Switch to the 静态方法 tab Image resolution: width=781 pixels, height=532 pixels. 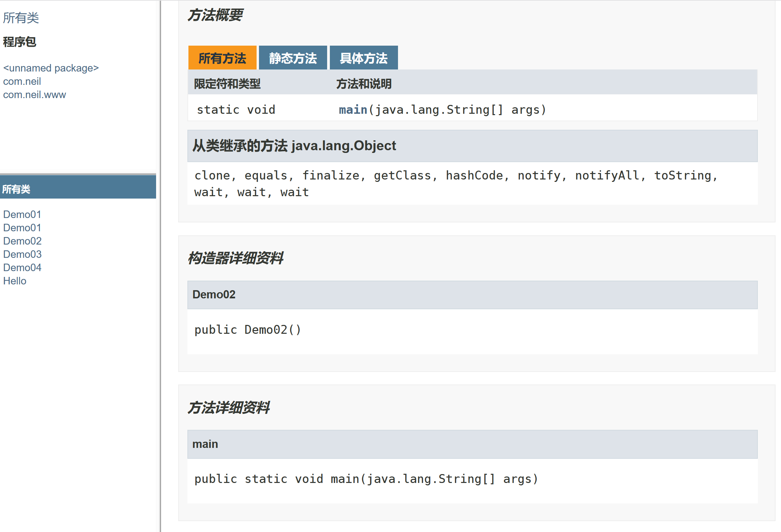pyautogui.click(x=293, y=58)
